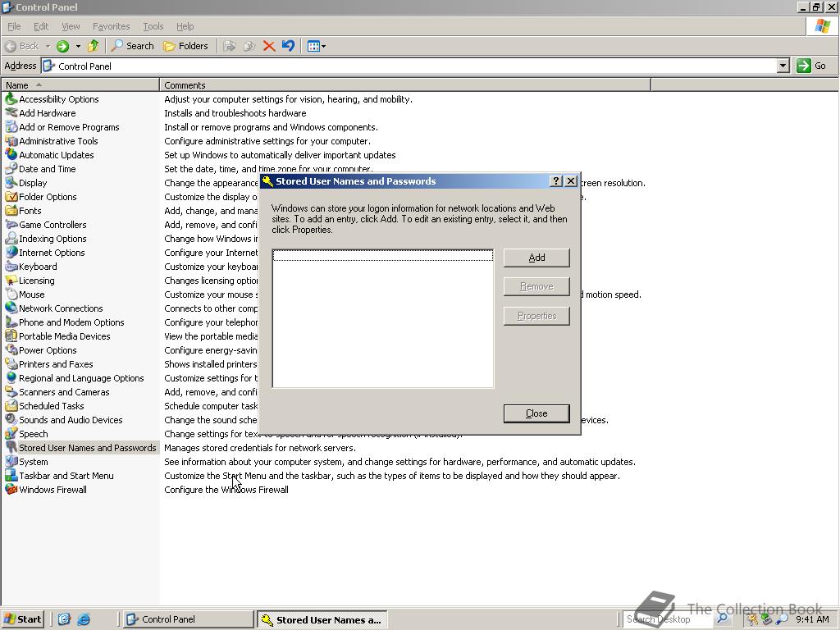Sort by the Comments column header
The width and height of the screenshot is (840, 630).
coord(405,85)
